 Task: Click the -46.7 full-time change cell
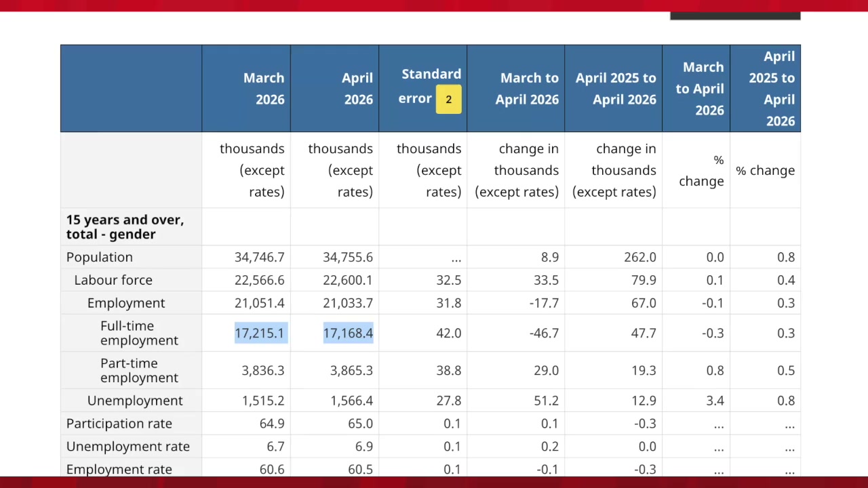click(544, 333)
